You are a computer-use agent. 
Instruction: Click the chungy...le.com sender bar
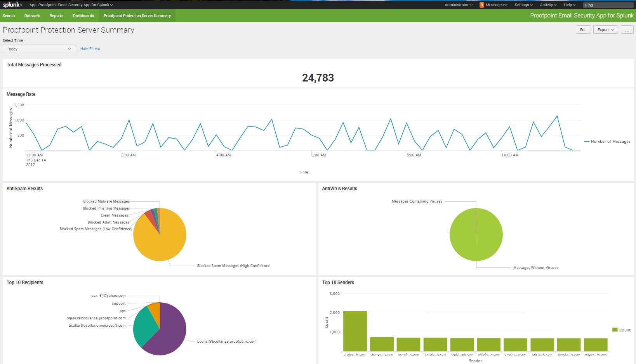pyautogui.click(x=382, y=344)
